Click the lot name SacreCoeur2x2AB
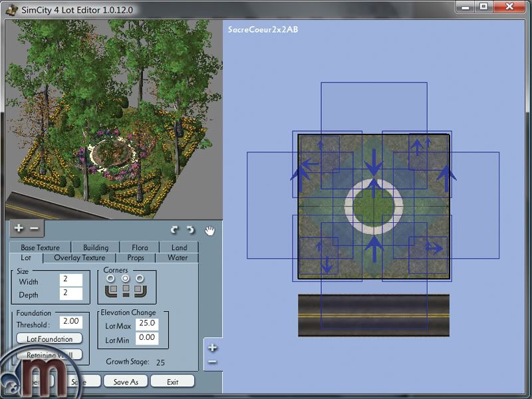 263,29
